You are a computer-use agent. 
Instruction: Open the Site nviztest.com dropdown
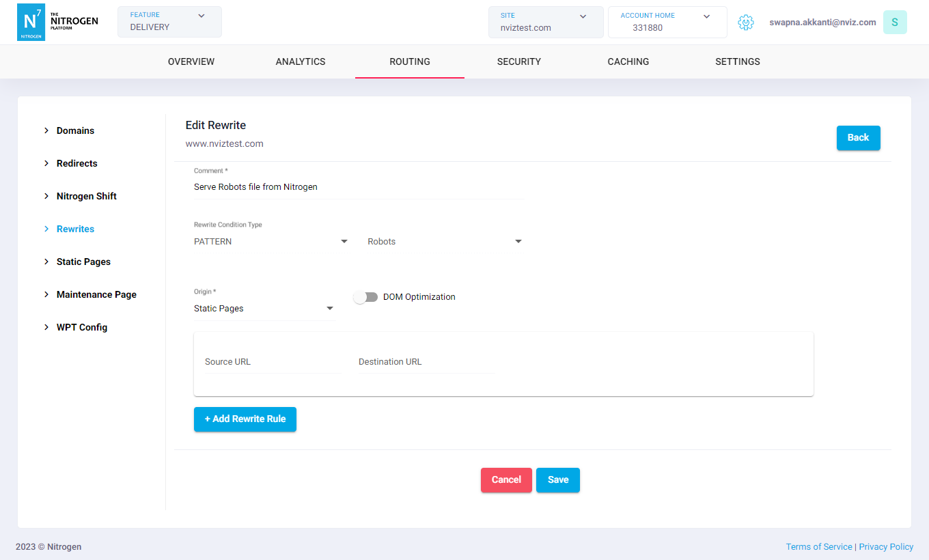545,22
